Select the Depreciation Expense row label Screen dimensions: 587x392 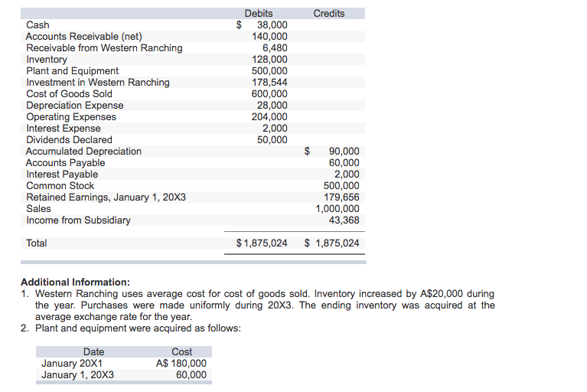[74, 105]
